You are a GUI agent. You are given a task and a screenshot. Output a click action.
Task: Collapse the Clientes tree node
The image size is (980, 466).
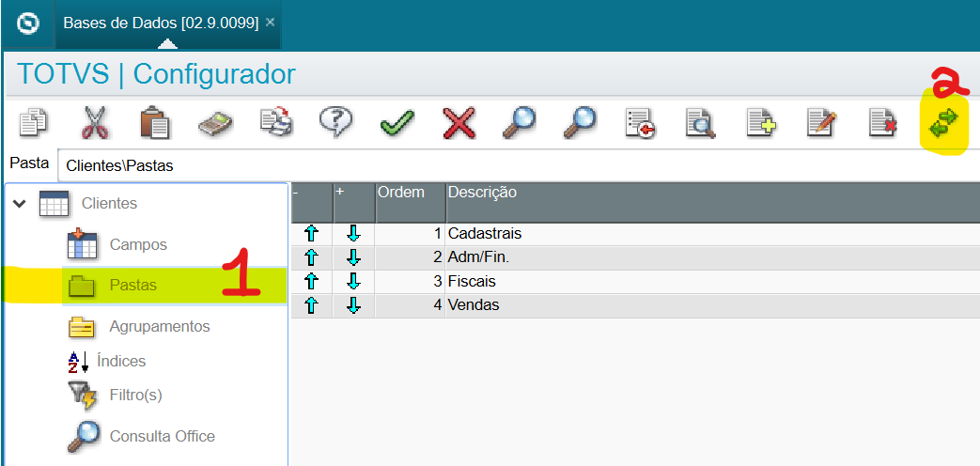[x=20, y=204]
